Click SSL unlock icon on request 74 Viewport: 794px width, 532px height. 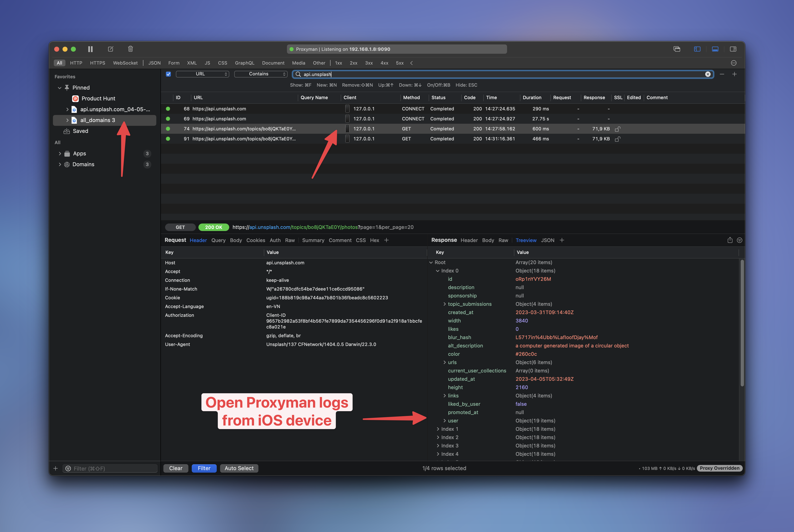click(x=617, y=129)
